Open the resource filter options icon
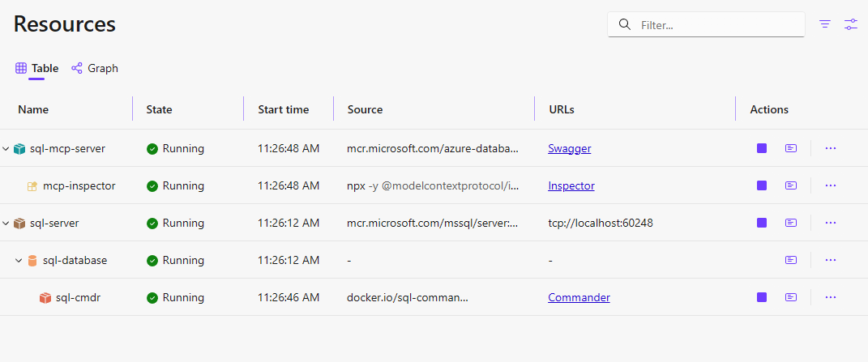 [825, 24]
